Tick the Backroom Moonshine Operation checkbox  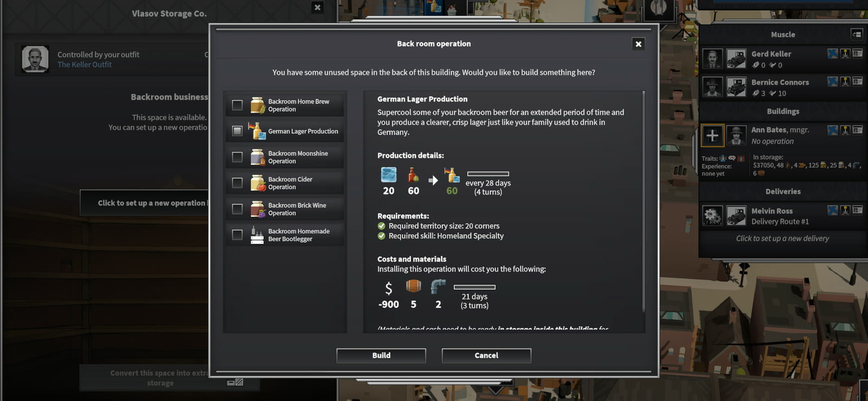coord(237,157)
